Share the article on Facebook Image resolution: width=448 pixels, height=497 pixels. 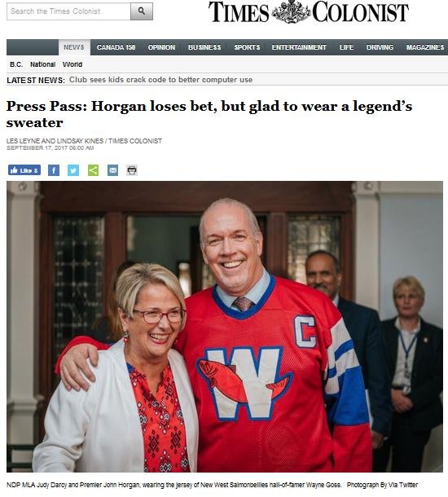click(x=54, y=170)
